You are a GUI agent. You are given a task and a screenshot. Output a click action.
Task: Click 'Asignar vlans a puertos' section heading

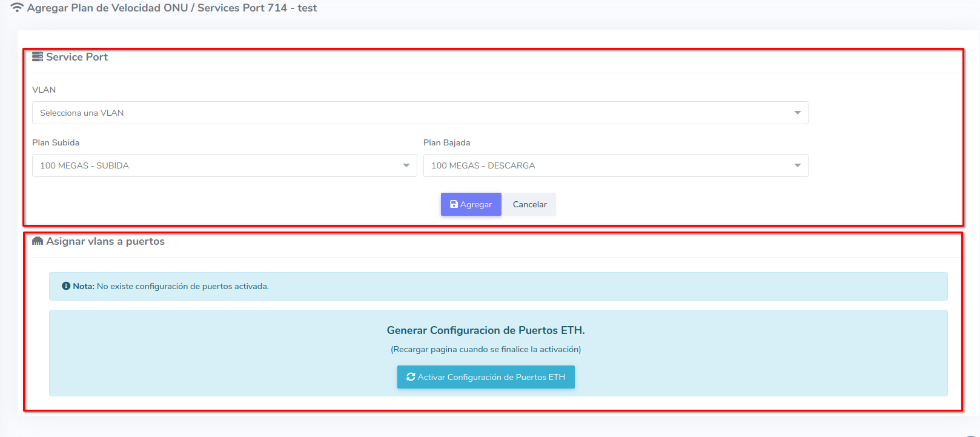coord(105,241)
